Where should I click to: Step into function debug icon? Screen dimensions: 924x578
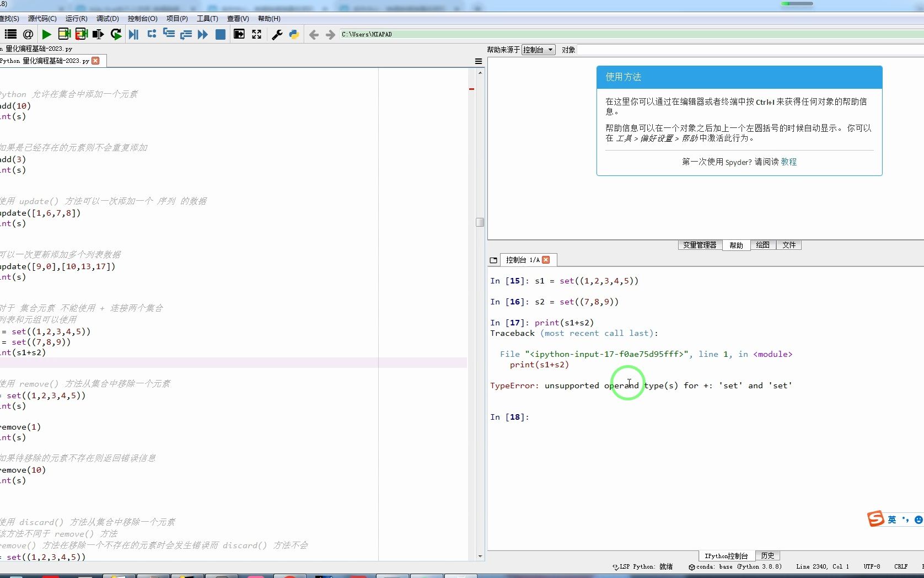point(169,34)
